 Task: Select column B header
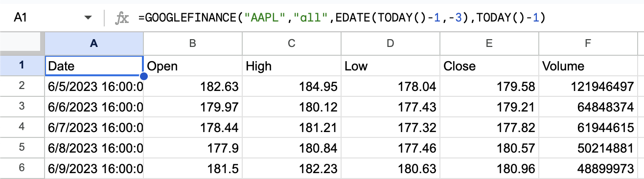coord(193,43)
